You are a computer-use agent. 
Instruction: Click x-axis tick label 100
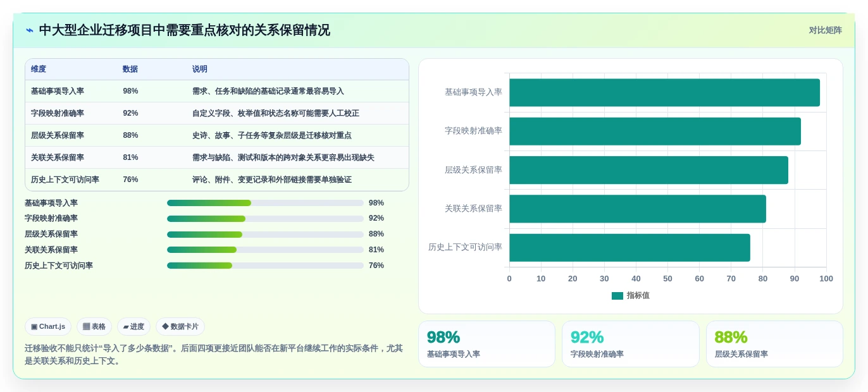[x=826, y=279]
